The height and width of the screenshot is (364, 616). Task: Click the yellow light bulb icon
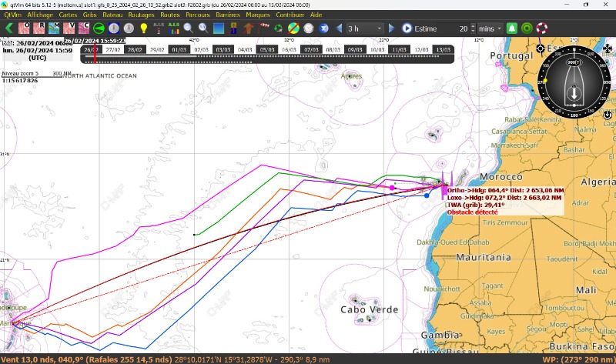point(143,28)
